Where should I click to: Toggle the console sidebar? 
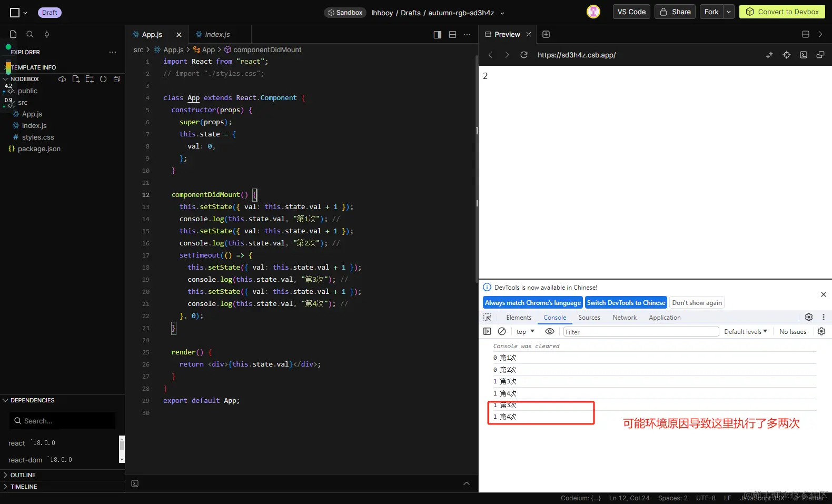click(x=487, y=331)
